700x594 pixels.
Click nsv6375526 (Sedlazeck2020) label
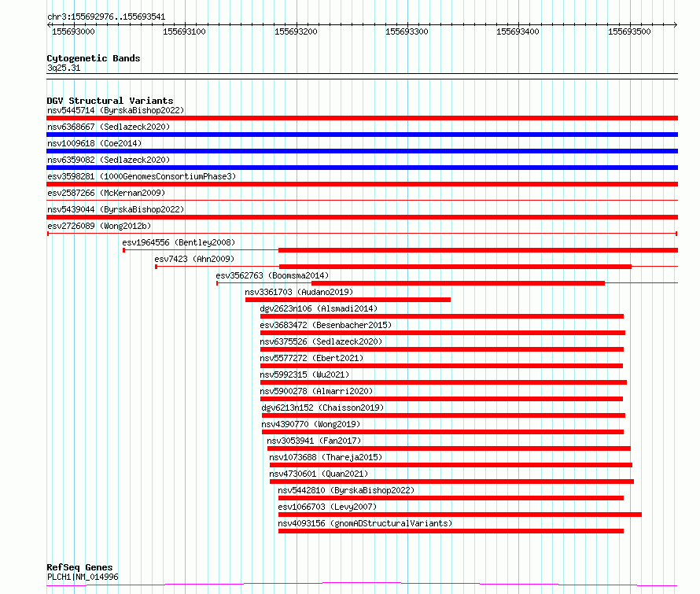click(321, 341)
